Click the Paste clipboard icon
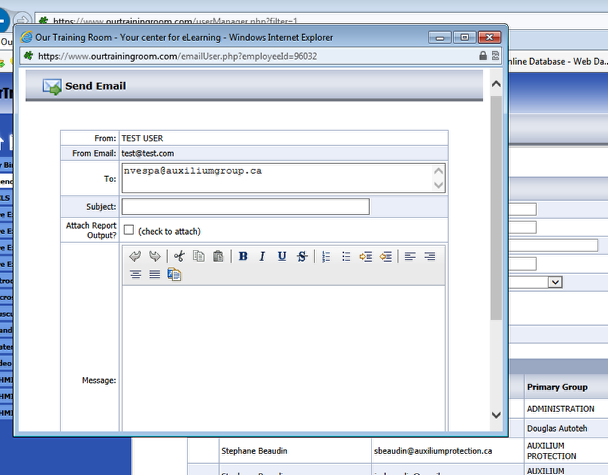 pos(218,256)
